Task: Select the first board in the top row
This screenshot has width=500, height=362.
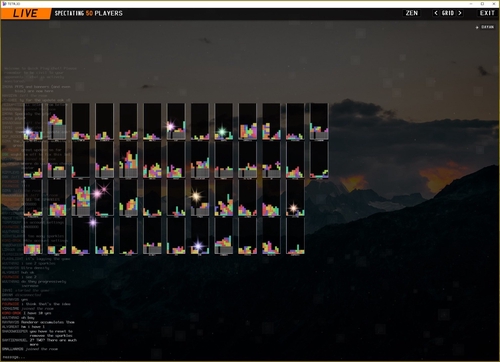Action: [33, 121]
